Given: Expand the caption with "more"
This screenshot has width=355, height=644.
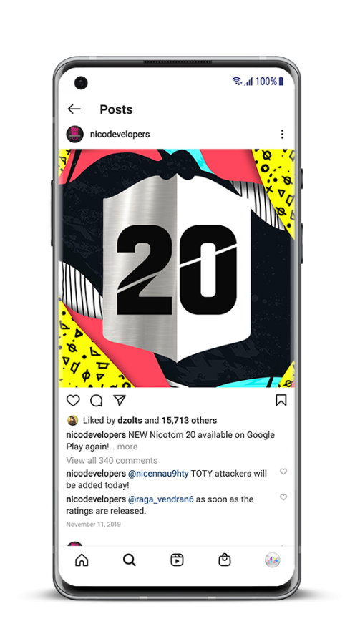Looking at the screenshot, I should pos(127,447).
